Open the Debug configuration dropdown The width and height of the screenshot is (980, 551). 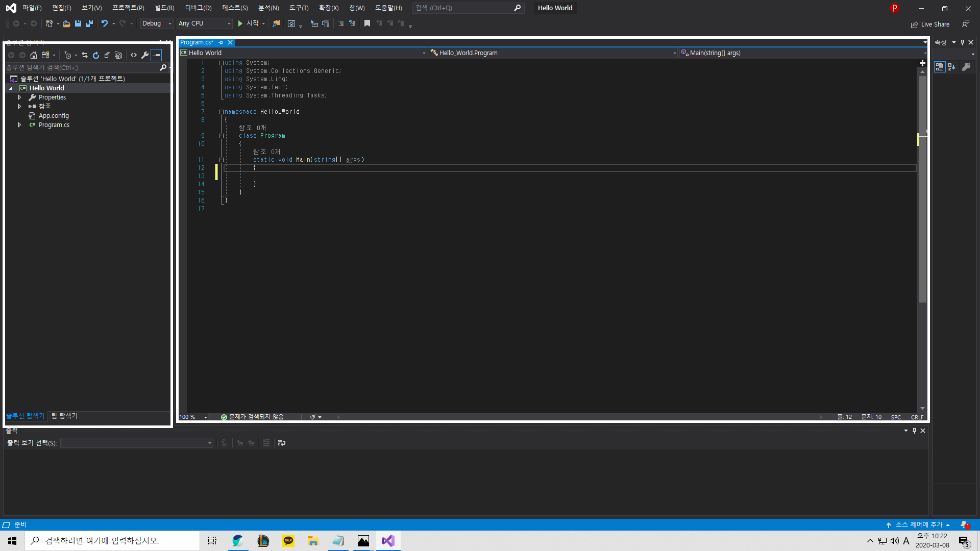(157, 23)
